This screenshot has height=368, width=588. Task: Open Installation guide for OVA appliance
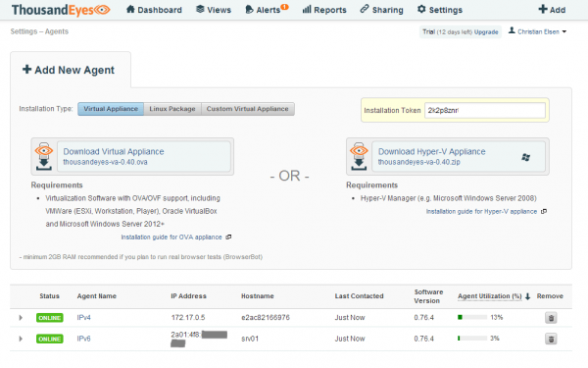point(171,237)
